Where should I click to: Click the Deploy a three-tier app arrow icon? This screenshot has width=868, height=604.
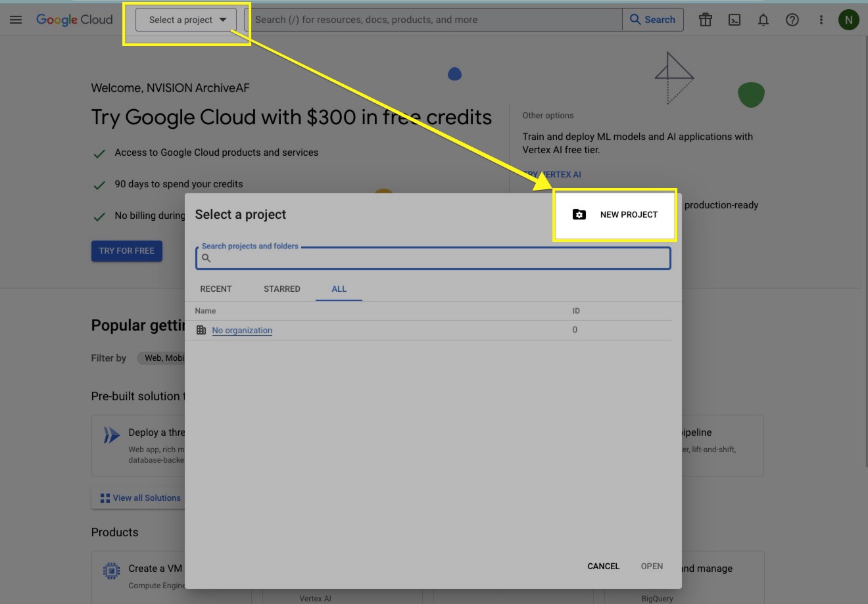point(112,435)
